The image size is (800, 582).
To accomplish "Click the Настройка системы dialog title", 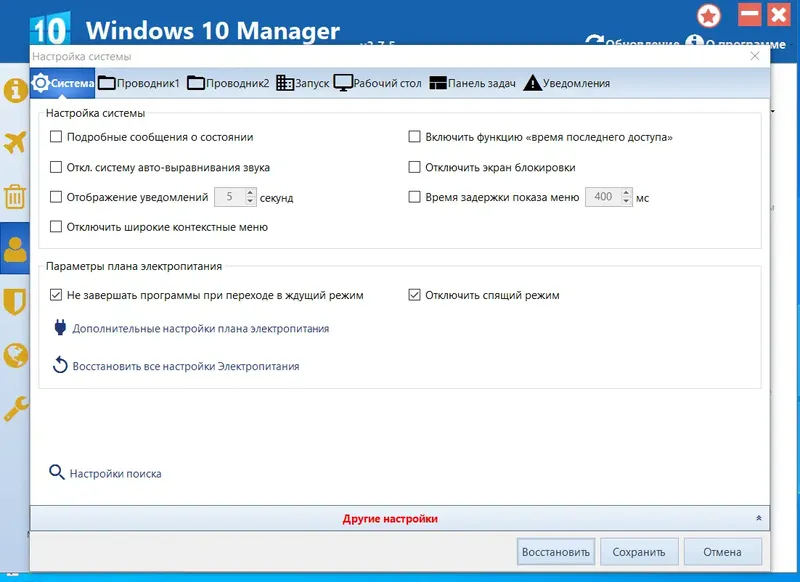I will click(82, 57).
